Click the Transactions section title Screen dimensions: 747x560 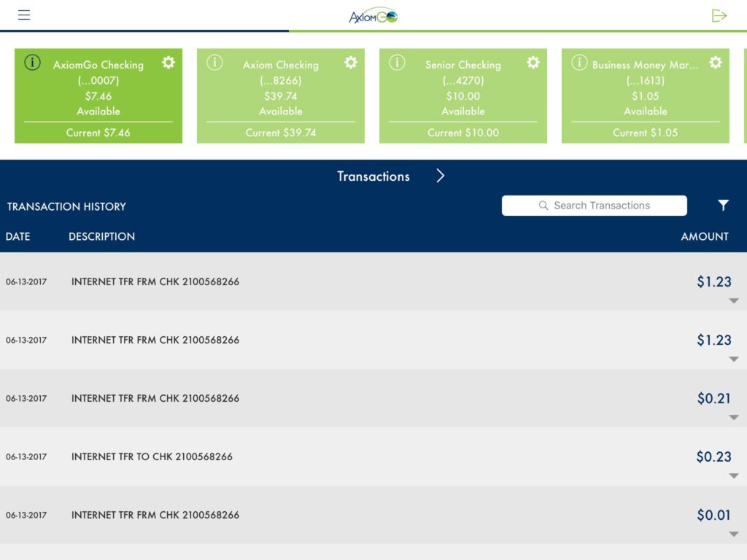tap(373, 176)
